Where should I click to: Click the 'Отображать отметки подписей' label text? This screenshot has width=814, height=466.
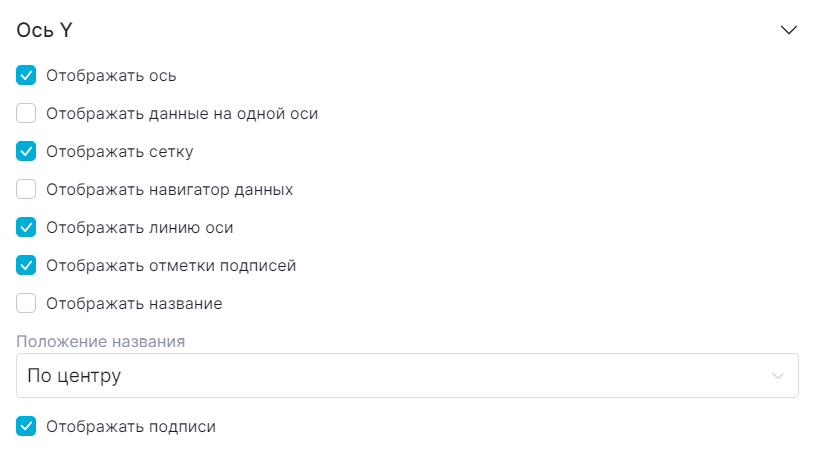click(171, 265)
